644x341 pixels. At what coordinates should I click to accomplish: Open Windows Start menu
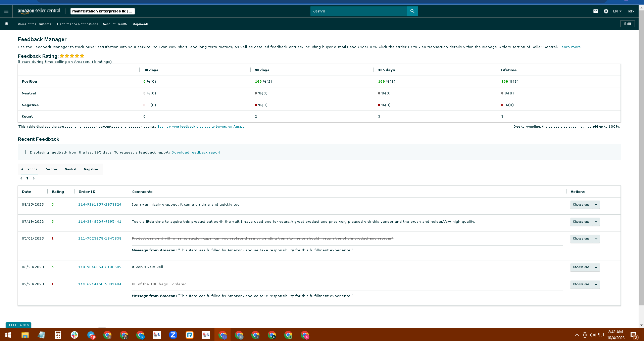pyautogui.click(x=8, y=335)
